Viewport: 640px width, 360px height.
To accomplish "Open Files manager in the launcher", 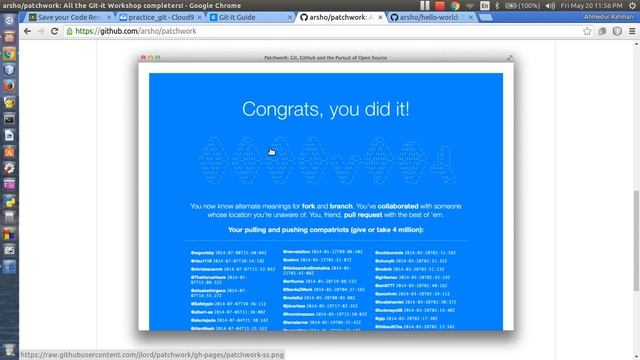I will 9,37.
